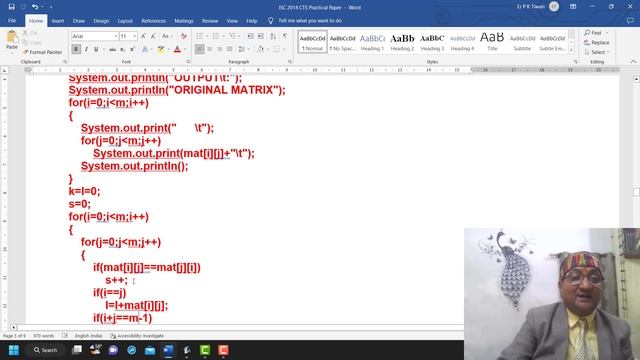The width and height of the screenshot is (640, 360).
Task: Click Align Right icon
Action: [x=220, y=49]
